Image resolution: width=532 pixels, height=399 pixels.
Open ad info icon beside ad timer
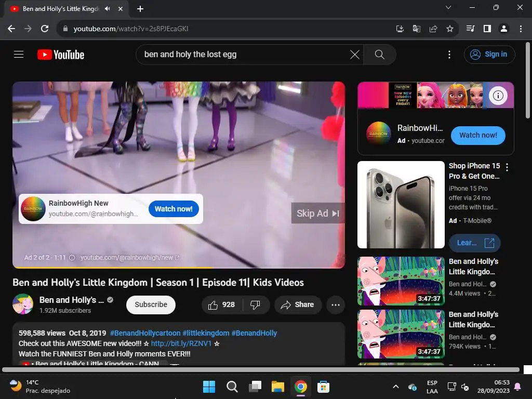point(72,258)
